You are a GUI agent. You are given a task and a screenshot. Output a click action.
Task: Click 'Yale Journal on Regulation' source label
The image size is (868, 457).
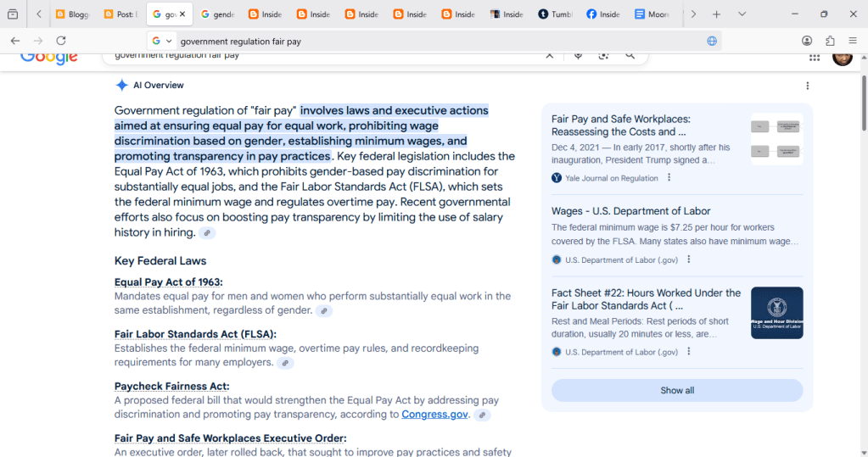tap(611, 178)
